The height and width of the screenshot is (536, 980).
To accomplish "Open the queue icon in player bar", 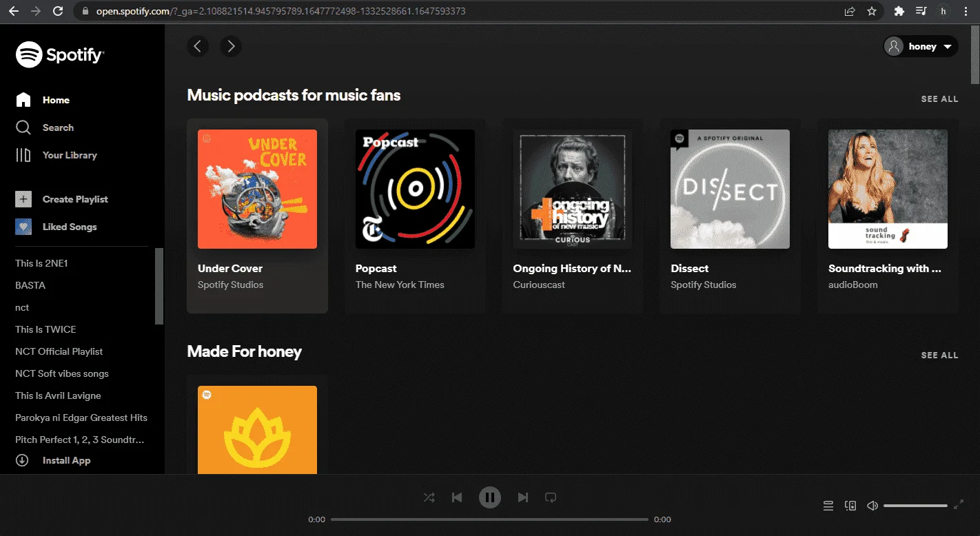I will [828, 506].
